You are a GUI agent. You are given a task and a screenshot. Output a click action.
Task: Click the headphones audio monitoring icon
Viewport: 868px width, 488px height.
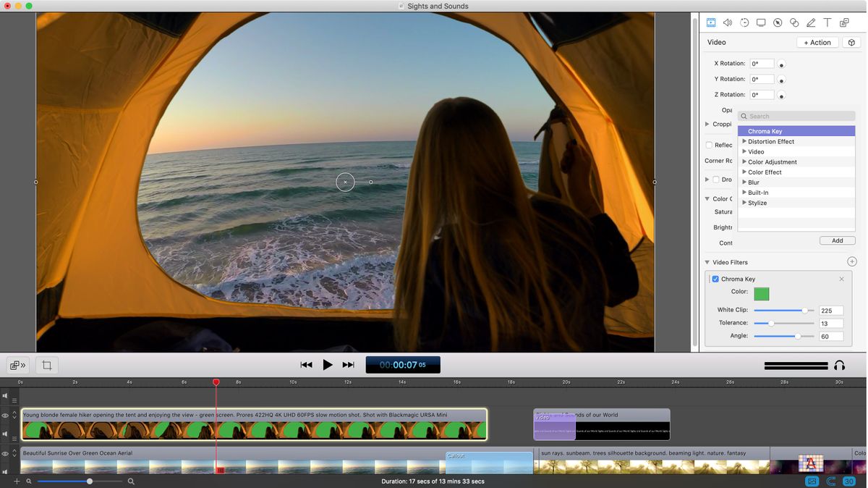tap(840, 366)
